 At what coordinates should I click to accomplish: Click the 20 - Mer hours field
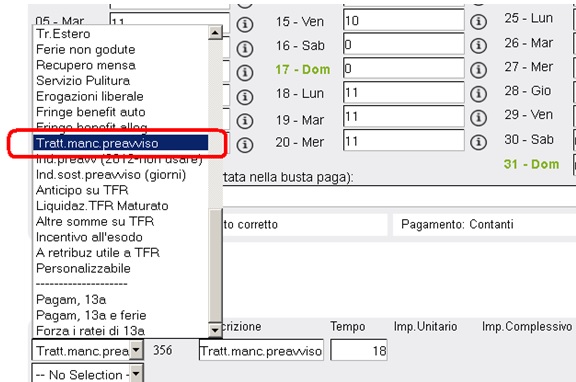tap(403, 140)
